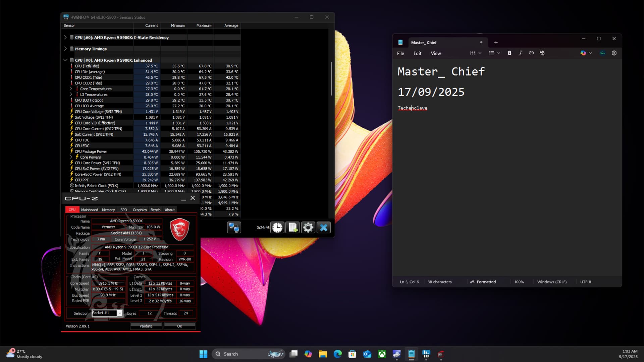Click HWiNFO Average column header

tap(227, 25)
